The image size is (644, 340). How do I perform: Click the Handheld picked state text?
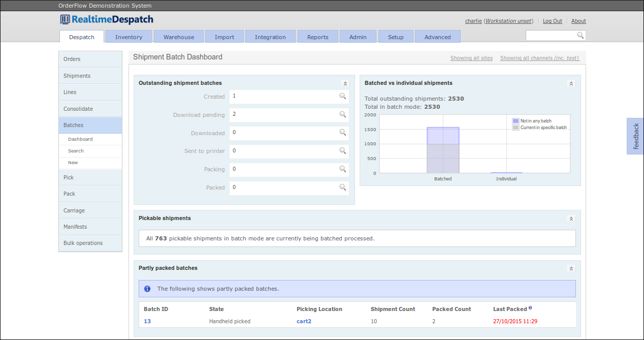pos(230,321)
